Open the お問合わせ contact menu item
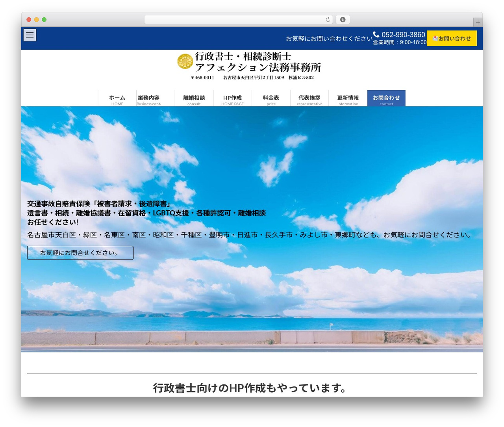Screen dimensions: 504x427 (386, 98)
